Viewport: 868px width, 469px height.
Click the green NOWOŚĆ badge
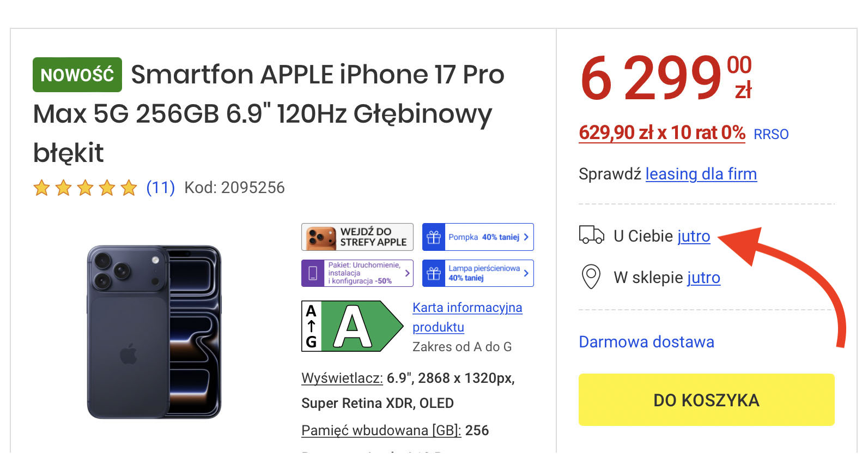tap(76, 74)
